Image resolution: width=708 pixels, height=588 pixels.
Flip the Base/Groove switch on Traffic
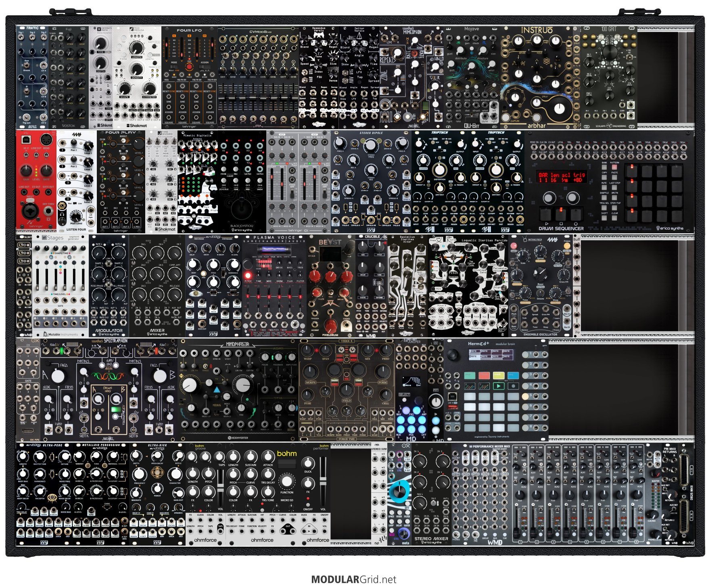point(27,66)
